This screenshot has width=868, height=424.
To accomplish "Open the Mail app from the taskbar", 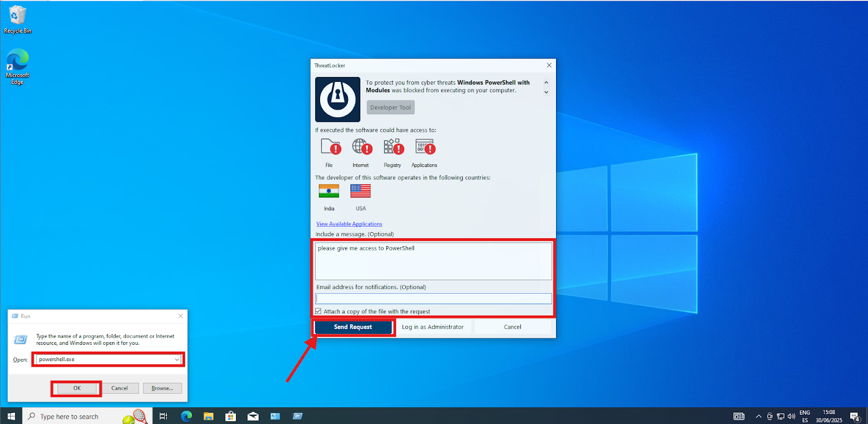I will [x=253, y=416].
